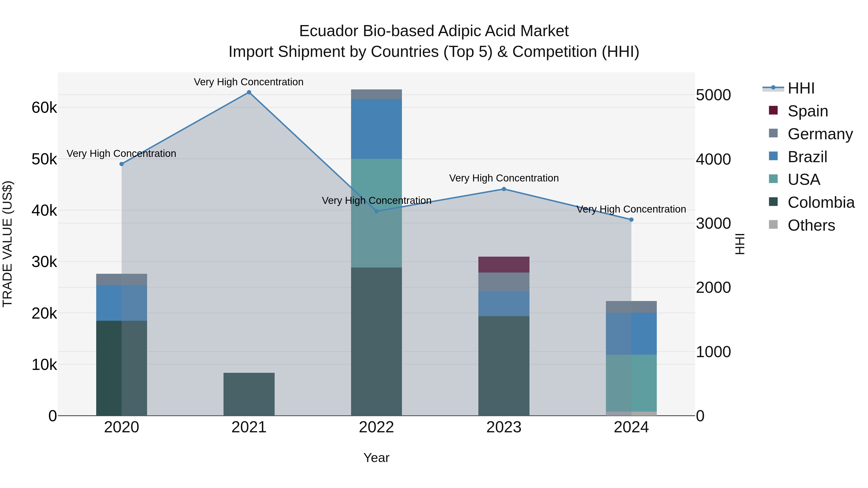Click the Others gray legend swatch

point(773,224)
